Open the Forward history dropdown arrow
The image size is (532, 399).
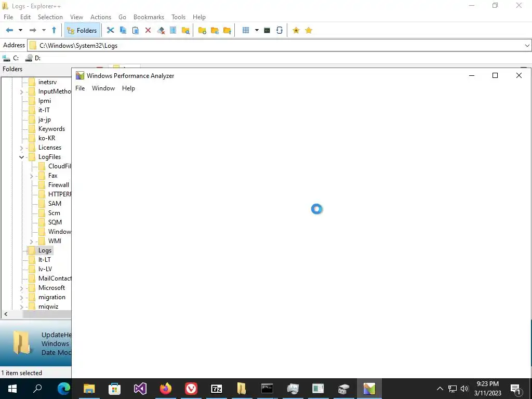(44, 31)
